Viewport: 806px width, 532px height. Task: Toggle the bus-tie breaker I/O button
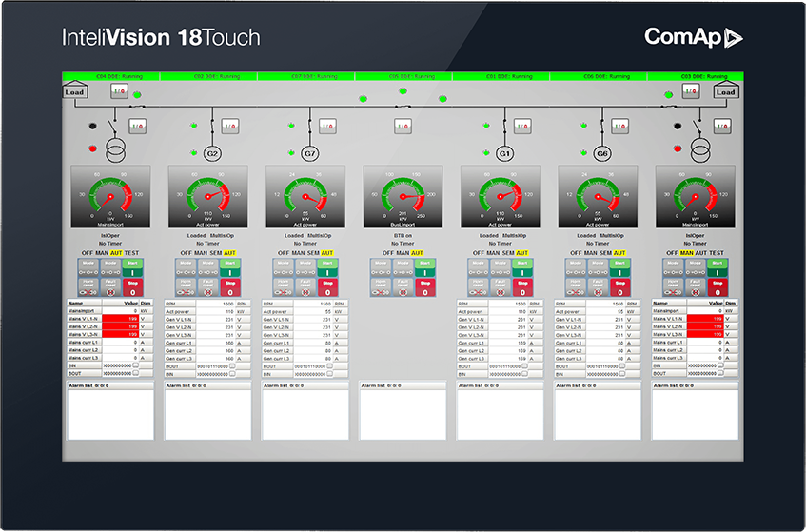(x=403, y=126)
